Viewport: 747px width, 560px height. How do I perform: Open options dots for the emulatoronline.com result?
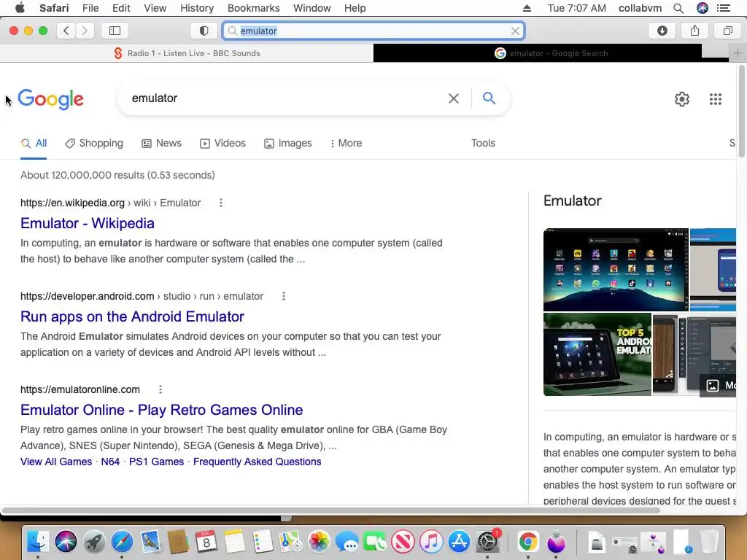pos(160,389)
